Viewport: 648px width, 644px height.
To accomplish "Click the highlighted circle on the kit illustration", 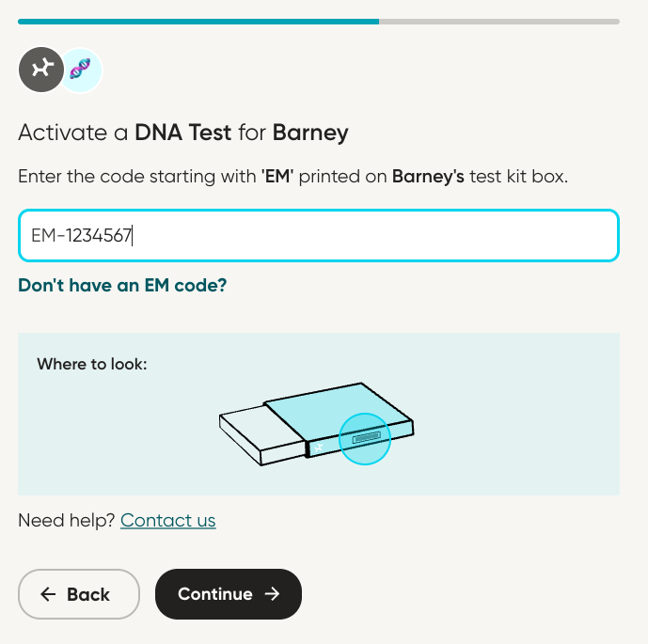I will click(364, 439).
